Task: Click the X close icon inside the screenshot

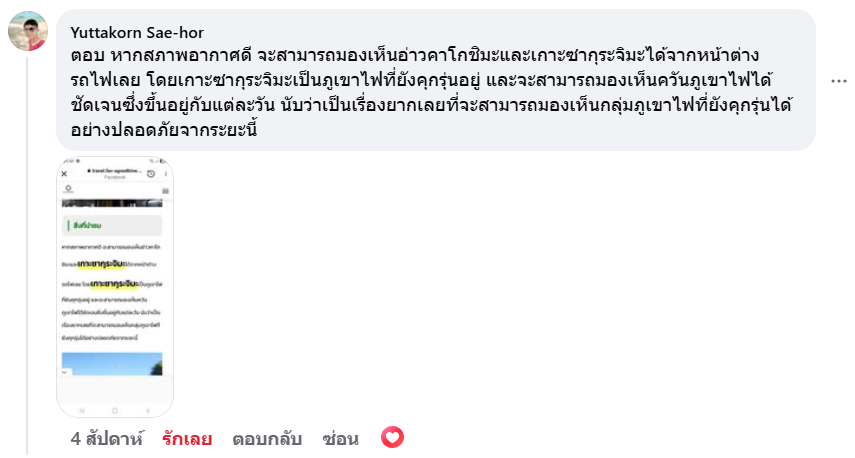Action: pyautogui.click(x=65, y=174)
